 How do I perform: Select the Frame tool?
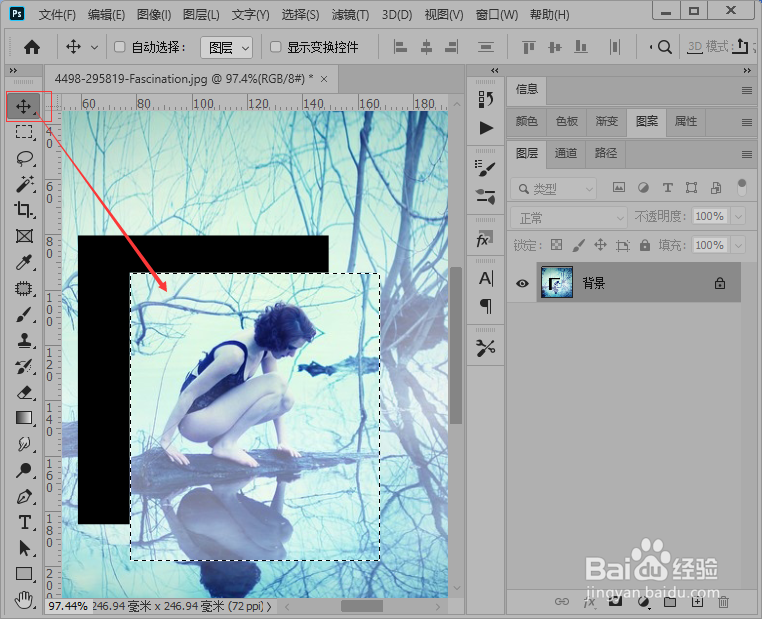24,236
